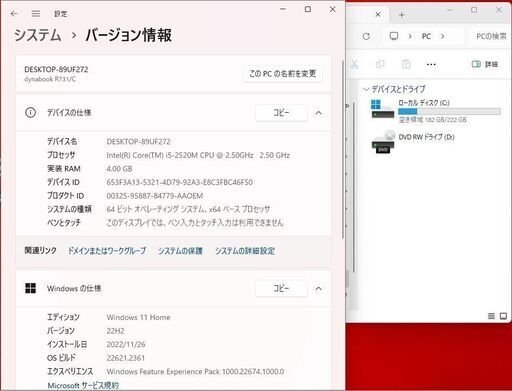This screenshot has height=391, width=512.
Task: Open the ドメインまたはワークグループ link
Action: (x=107, y=251)
